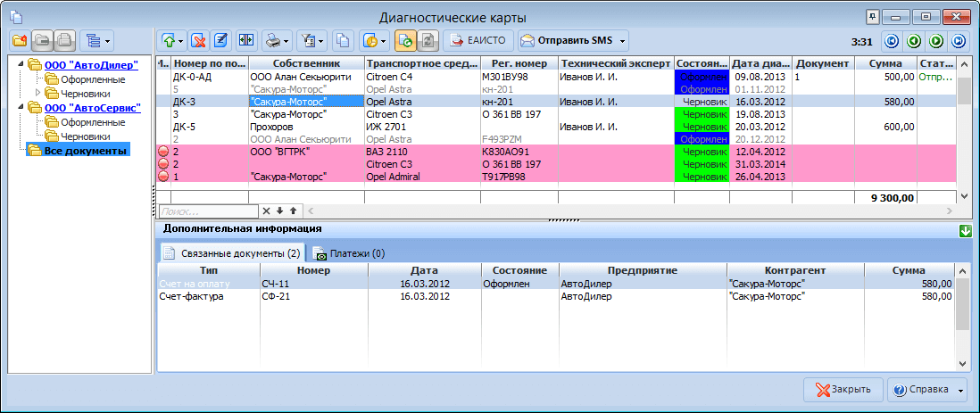Jump to the last record
This screenshot has height=413, width=980.
click(x=958, y=41)
